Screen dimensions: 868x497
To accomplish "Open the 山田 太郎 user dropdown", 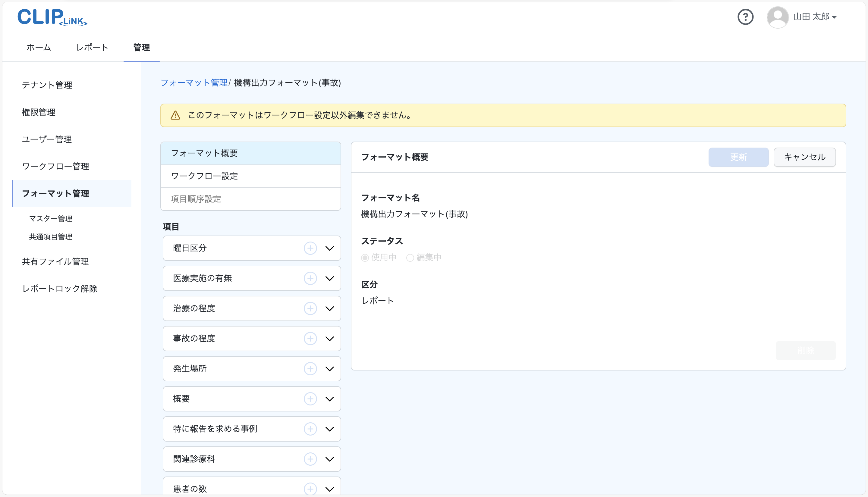I will pos(814,17).
